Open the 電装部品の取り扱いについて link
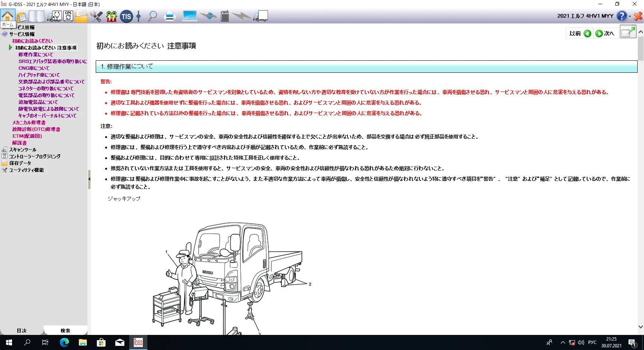Screen dimensions: 644x350 (x=46, y=95)
